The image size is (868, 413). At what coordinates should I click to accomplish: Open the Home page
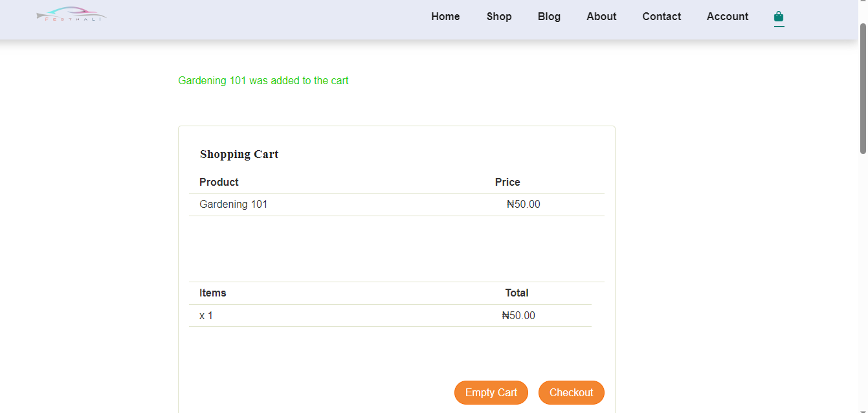pyautogui.click(x=445, y=16)
